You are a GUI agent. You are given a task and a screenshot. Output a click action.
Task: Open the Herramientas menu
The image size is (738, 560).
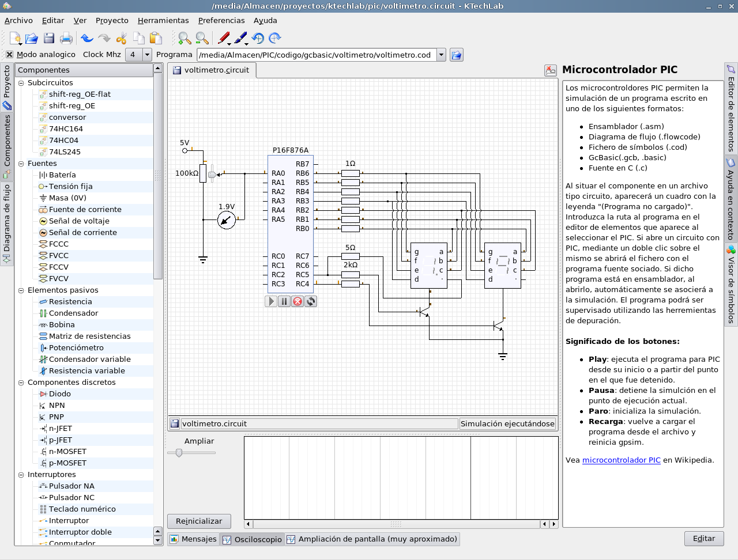pyautogui.click(x=163, y=20)
